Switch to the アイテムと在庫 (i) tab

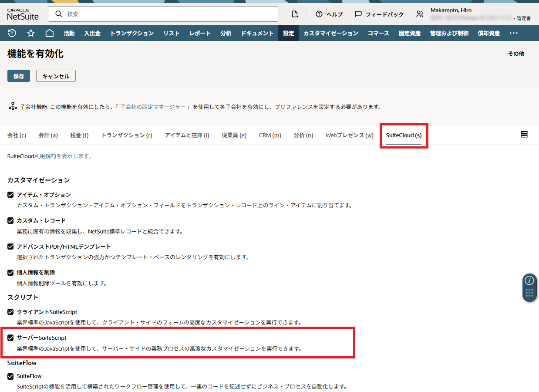[187, 135]
